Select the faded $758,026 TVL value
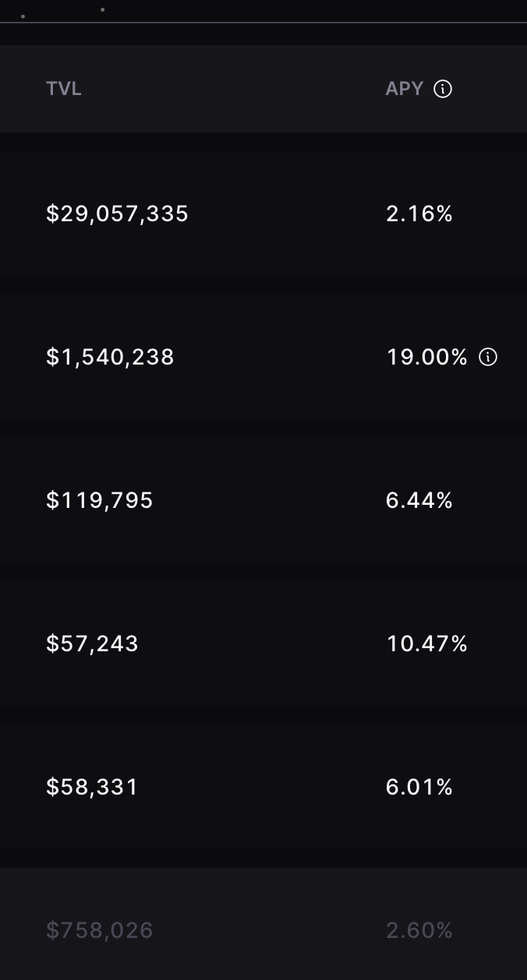 click(x=100, y=930)
